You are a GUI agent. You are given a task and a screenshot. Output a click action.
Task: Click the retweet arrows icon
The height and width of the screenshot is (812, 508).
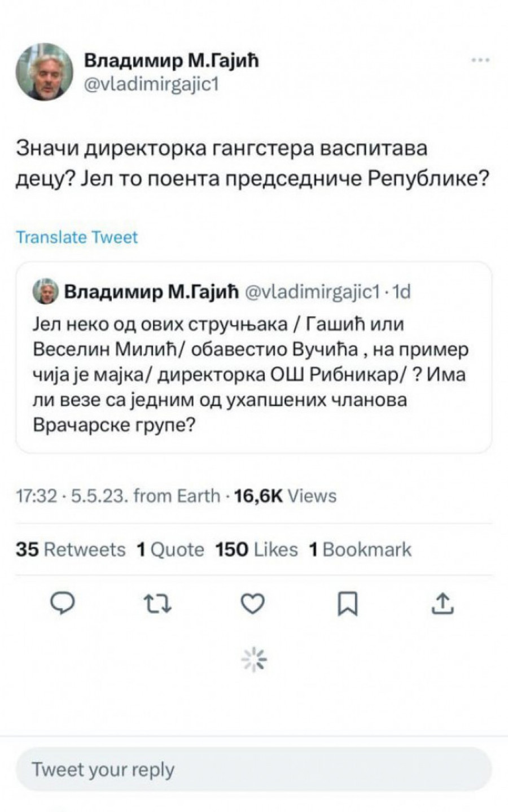pos(158,604)
